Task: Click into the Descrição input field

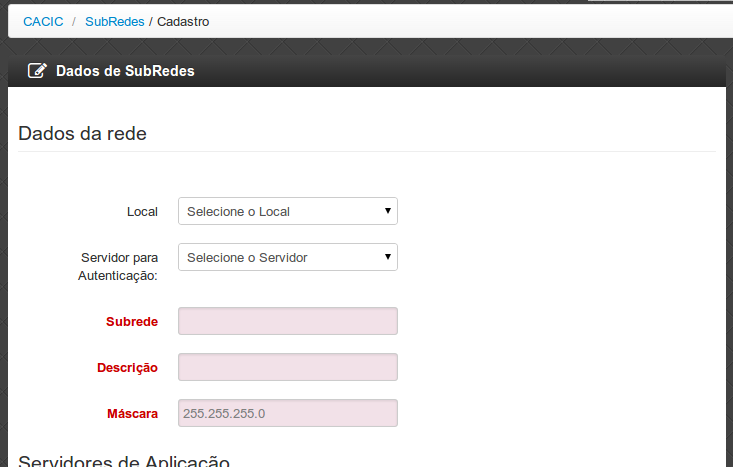Action: (x=288, y=367)
